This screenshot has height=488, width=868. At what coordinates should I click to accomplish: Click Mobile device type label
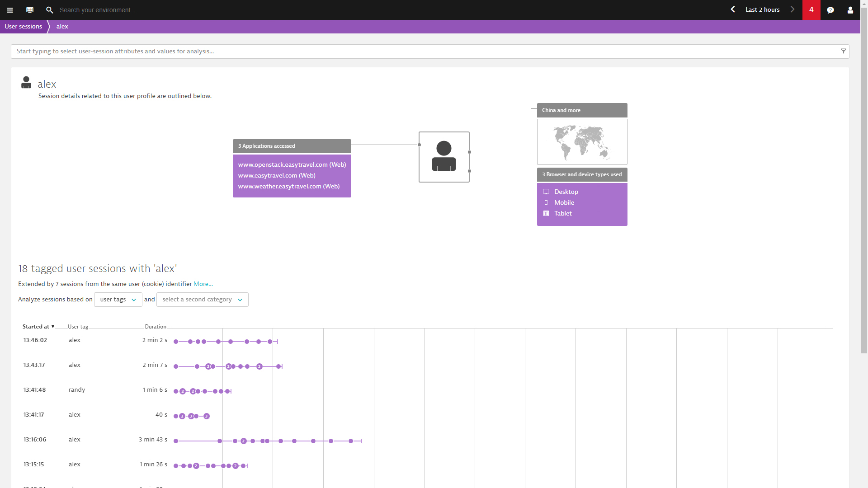pos(564,202)
